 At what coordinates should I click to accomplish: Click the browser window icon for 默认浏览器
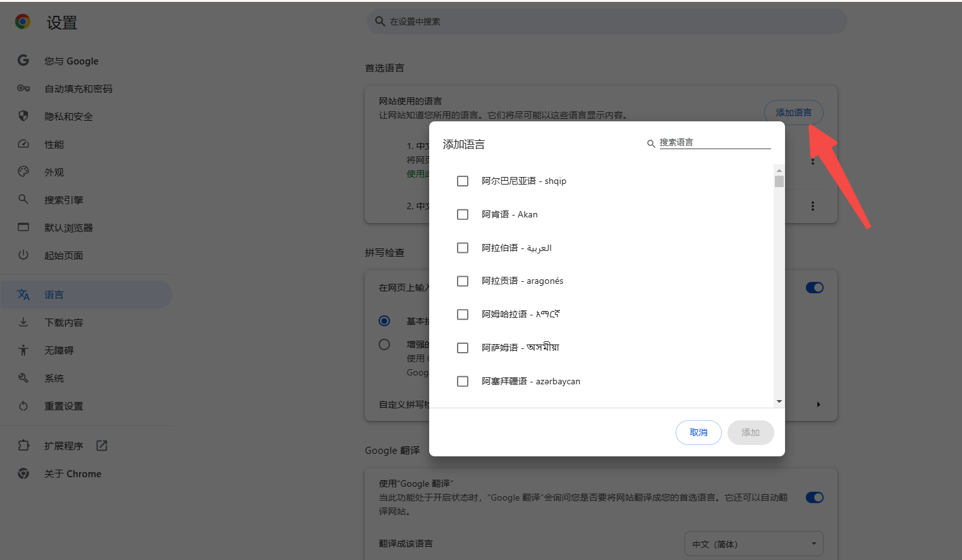tap(23, 228)
